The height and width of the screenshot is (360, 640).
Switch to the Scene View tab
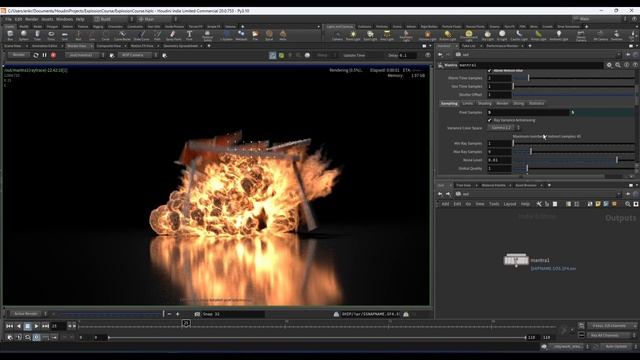[13, 46]
